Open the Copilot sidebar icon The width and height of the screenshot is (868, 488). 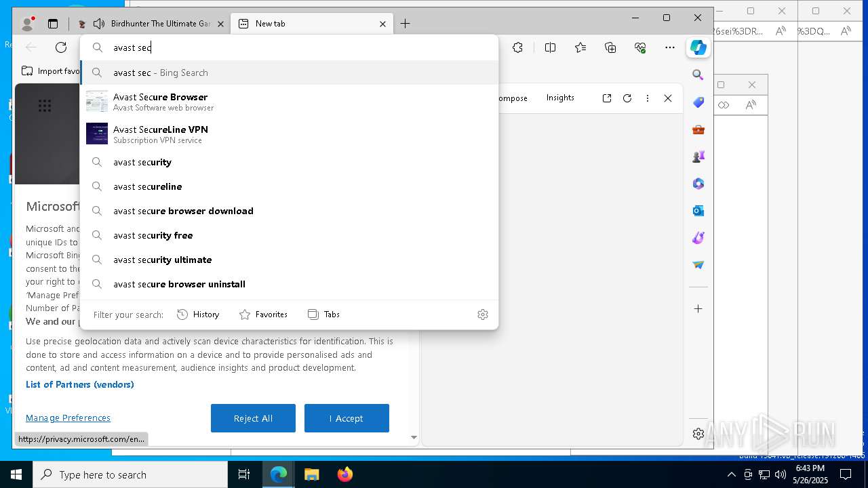[698, 47]
